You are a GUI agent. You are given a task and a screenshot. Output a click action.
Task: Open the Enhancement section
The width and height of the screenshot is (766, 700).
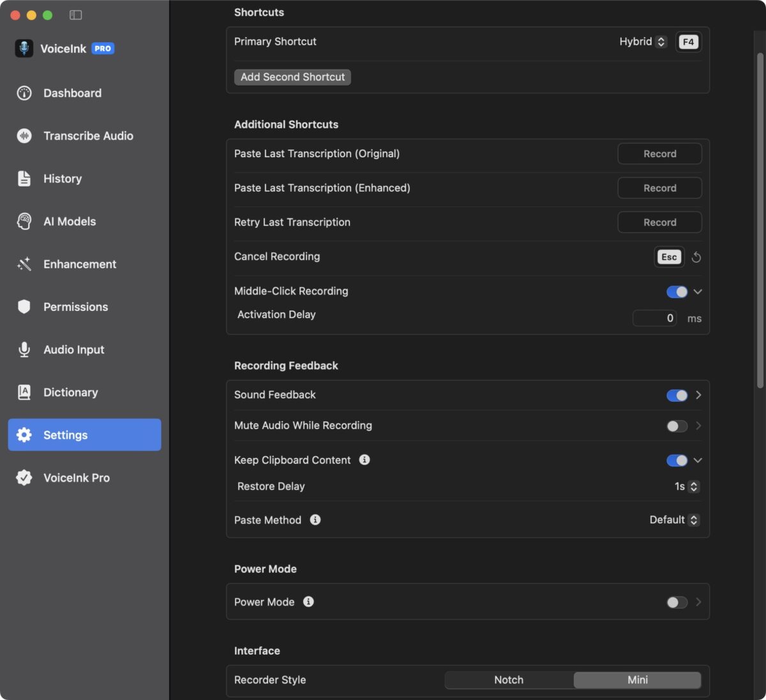click(x=84, y=264)
